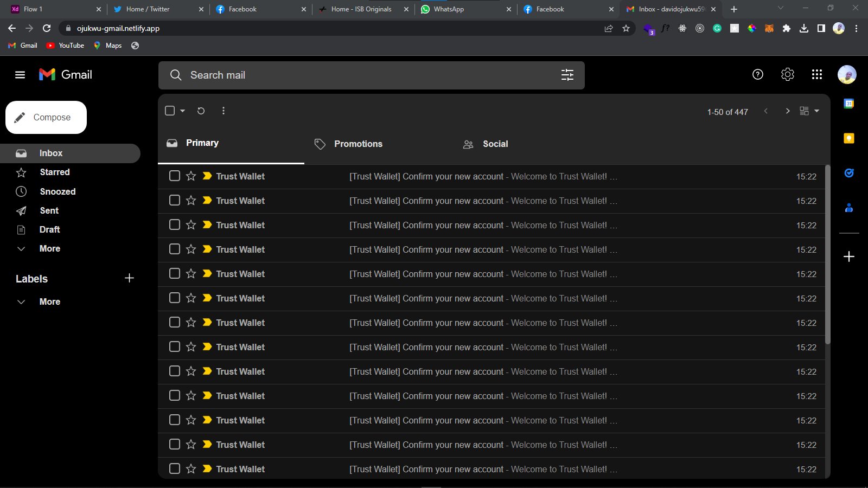
Task: Open Google Keep side panel
Action: [849, 138]
